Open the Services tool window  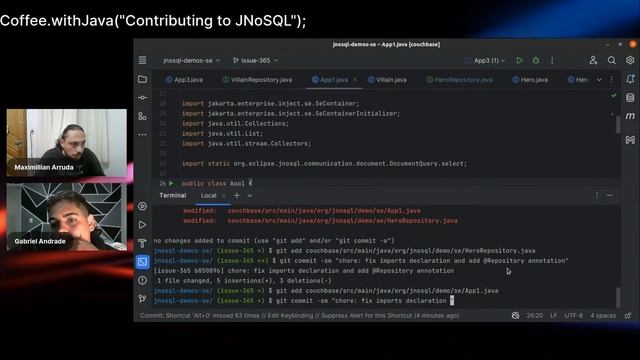(142, 206)
